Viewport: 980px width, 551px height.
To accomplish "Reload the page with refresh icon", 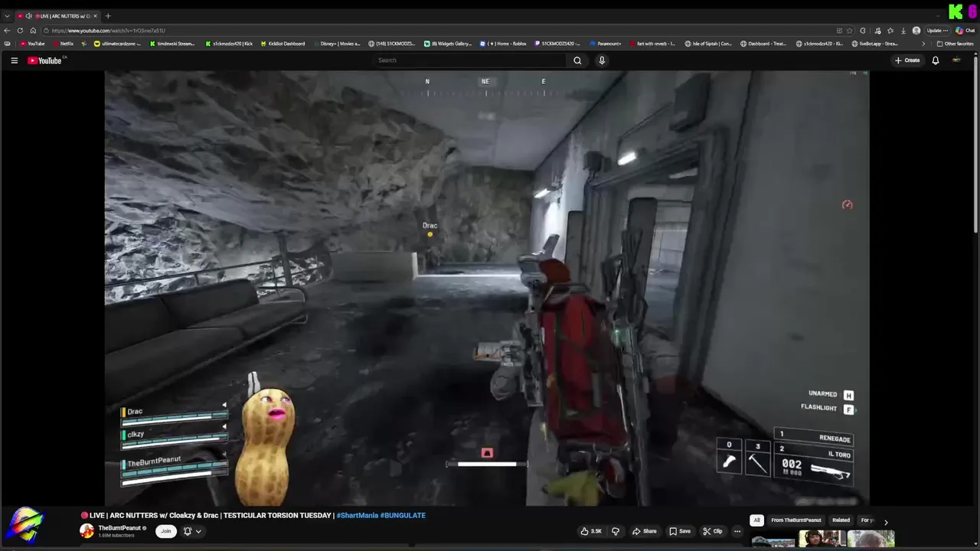I will click(20, 31).
